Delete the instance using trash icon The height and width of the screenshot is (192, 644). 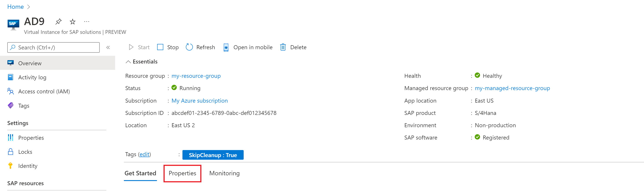point(283,47)
